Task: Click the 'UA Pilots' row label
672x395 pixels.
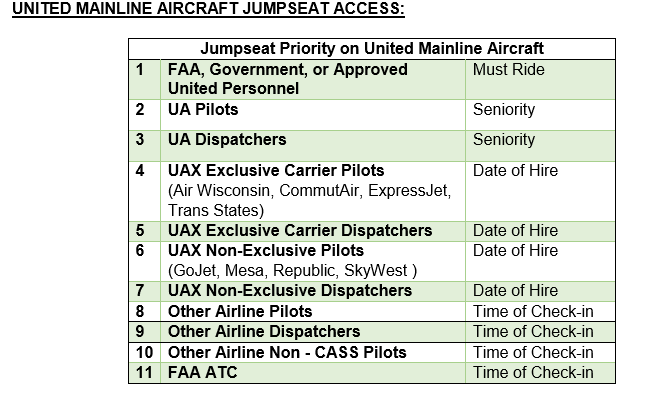Action: [203, 110]
